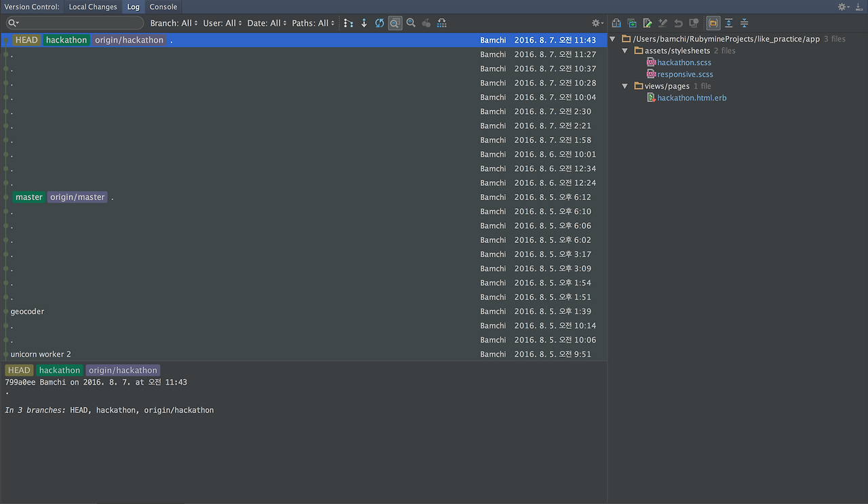Refresh the version control log
This screenshot has height=504, width=868.
[x=380, y=23]
